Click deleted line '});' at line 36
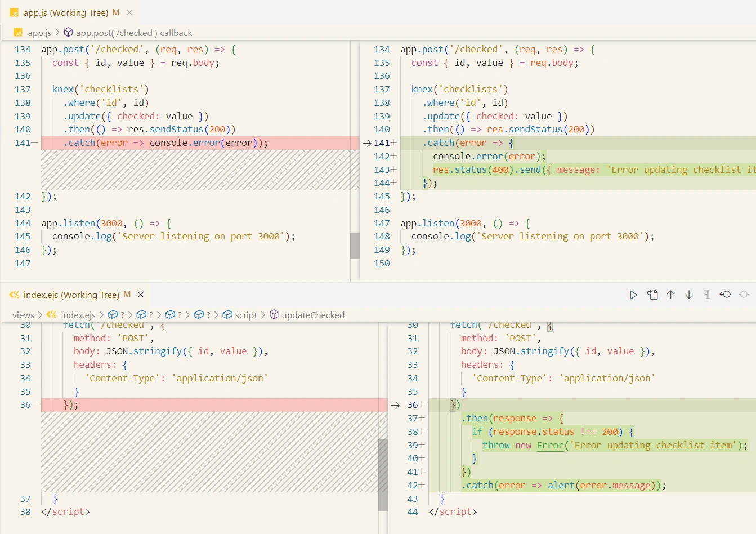Viewport: 756px width, 534px height. (x=70, y=405)
